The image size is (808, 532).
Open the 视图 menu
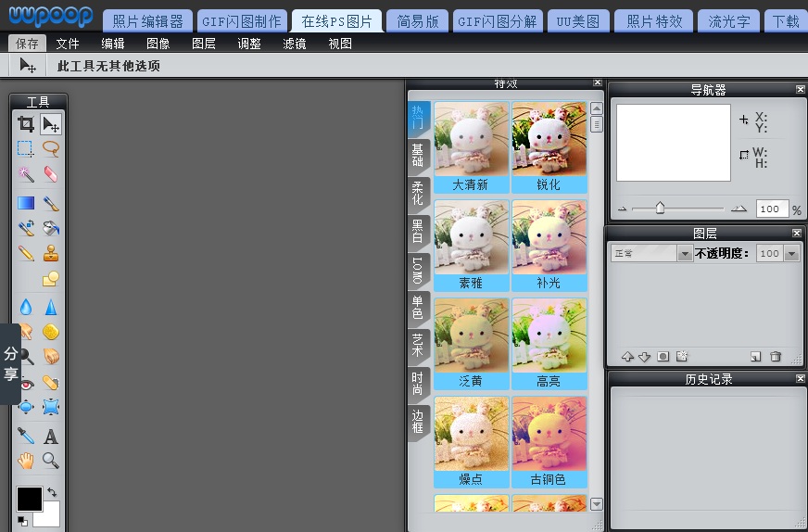click(339, 44)
